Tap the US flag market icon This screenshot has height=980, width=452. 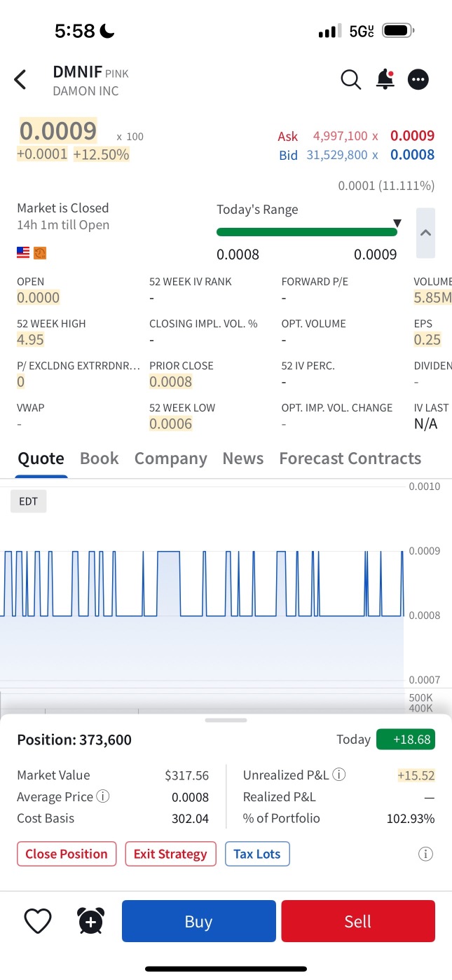24,253
